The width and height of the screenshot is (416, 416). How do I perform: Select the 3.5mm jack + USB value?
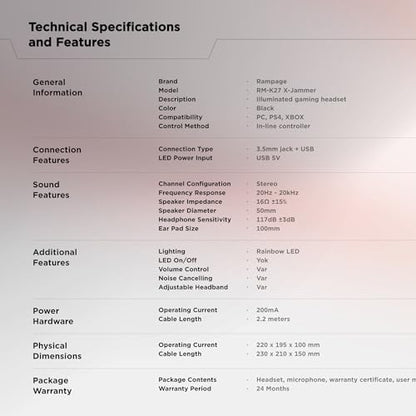pyautogui.click(x=285, y=149)
